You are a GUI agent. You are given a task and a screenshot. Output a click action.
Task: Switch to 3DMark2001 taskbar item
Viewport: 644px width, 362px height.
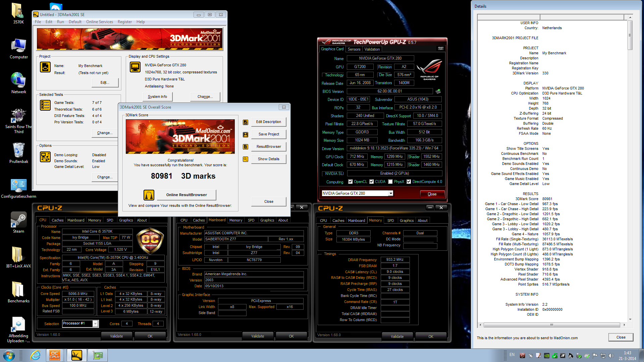(77, 355)
